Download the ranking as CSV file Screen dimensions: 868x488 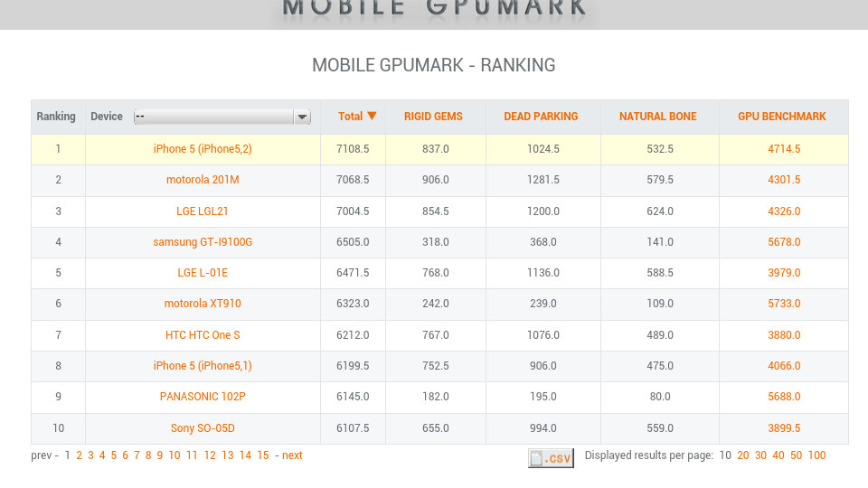[x=551, y=458]
